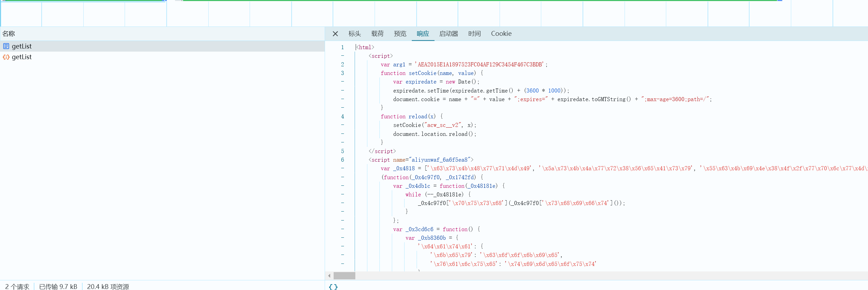Viewport: 868px width, 290px height.
Task: Click line number 6 in response
Action: pyautogui.click(x=342, y=160)
